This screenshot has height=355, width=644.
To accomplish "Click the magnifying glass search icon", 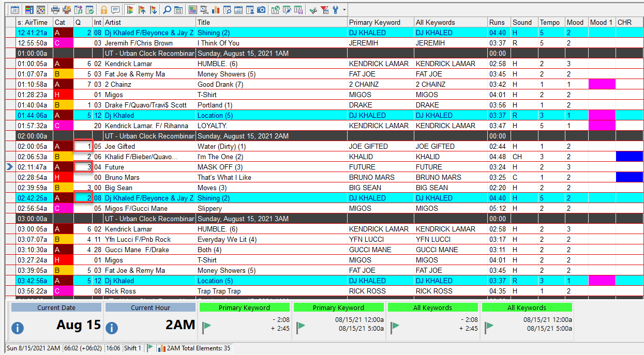I will tap(167, 10).
